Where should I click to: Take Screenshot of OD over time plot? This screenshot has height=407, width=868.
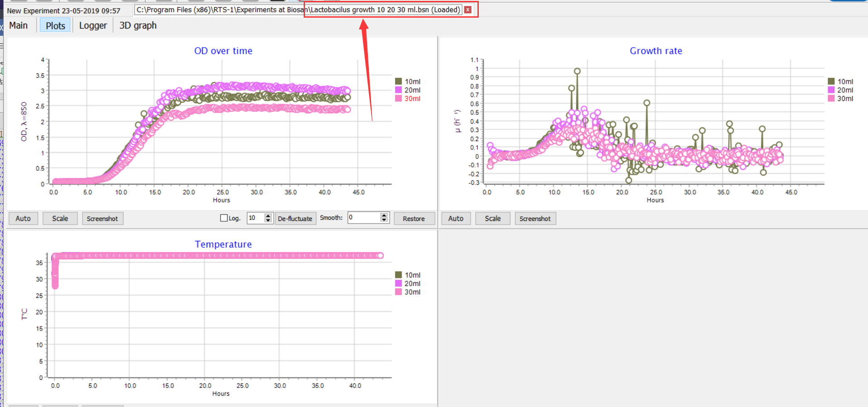click(102, 218)
